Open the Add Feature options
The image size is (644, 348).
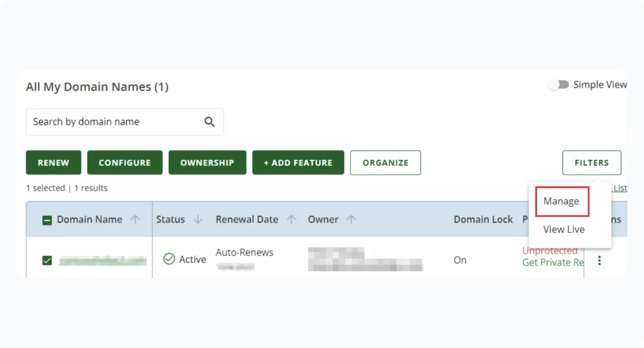(x=298, y=163)
